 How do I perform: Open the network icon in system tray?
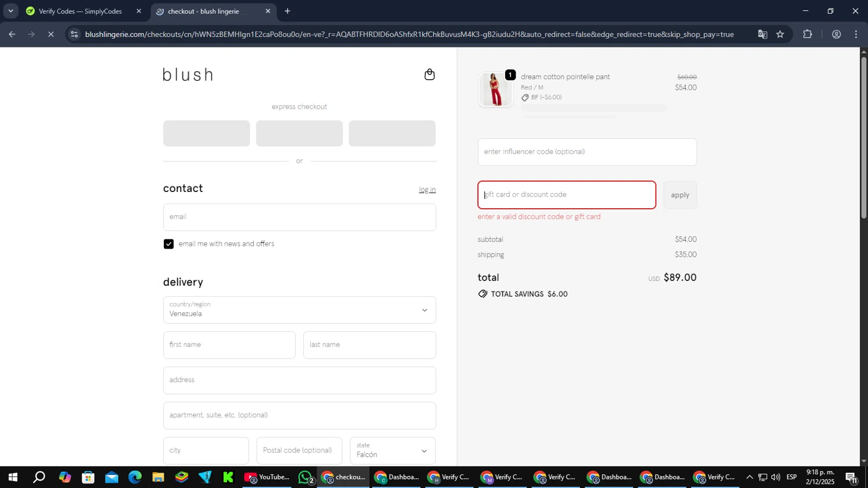point(763,478)
